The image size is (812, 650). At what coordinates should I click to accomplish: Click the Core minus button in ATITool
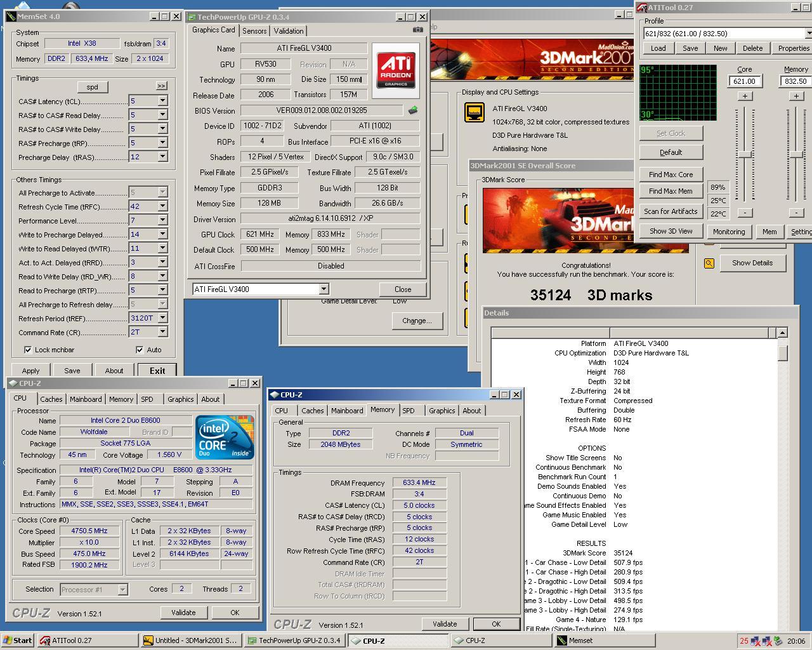click(745, 213)
